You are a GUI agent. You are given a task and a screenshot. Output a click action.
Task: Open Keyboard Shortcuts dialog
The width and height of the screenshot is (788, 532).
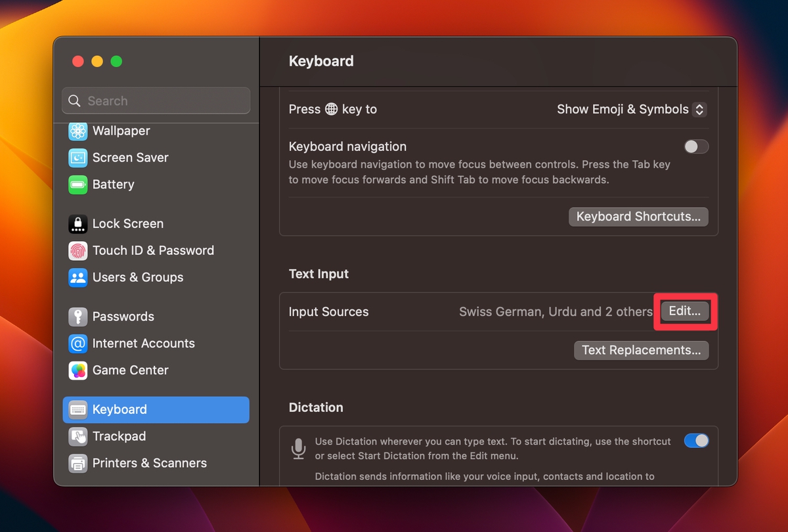pyautogui.click(x=638, y=216)
